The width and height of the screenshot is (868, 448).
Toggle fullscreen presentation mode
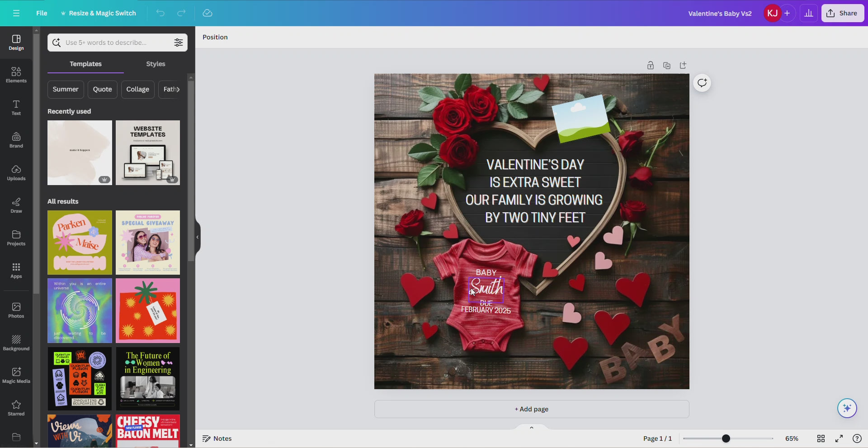click(839, 438)
